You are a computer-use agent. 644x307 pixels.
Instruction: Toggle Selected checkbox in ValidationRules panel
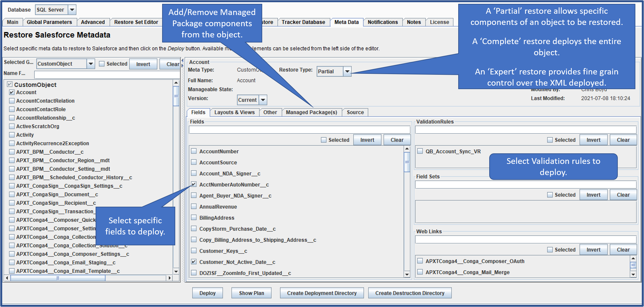pyautogui.click(x=550, y=140)
